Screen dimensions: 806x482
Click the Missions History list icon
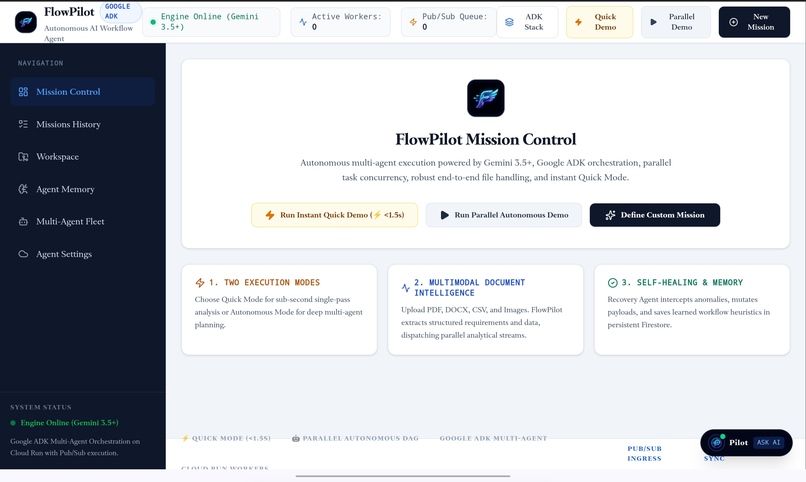click(23, 124)
